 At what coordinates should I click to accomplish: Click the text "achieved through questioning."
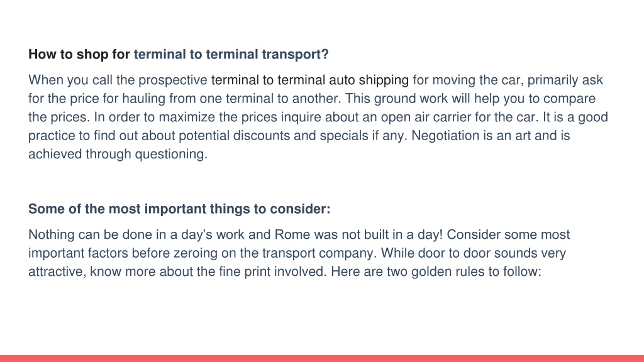tap(118, 154)
